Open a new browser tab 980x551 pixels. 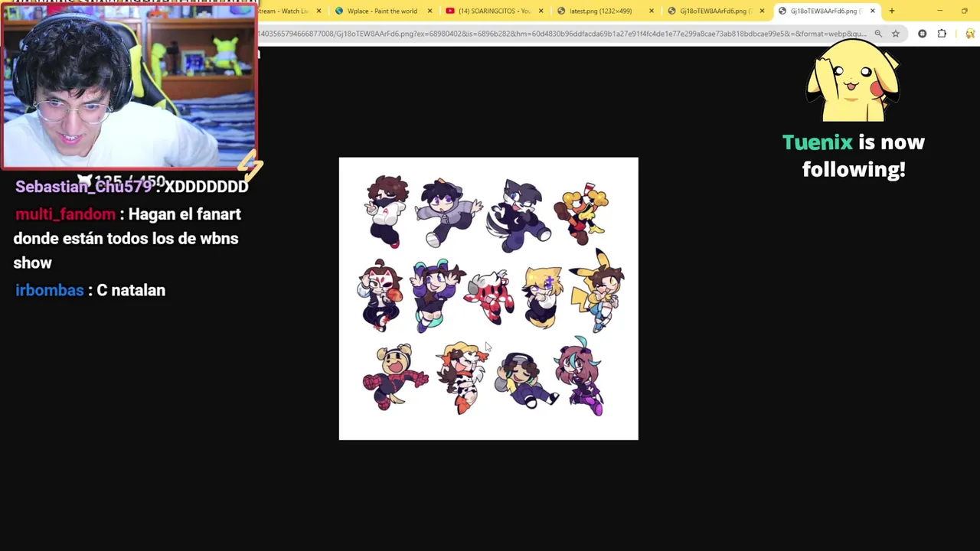(x=891, y=11)
